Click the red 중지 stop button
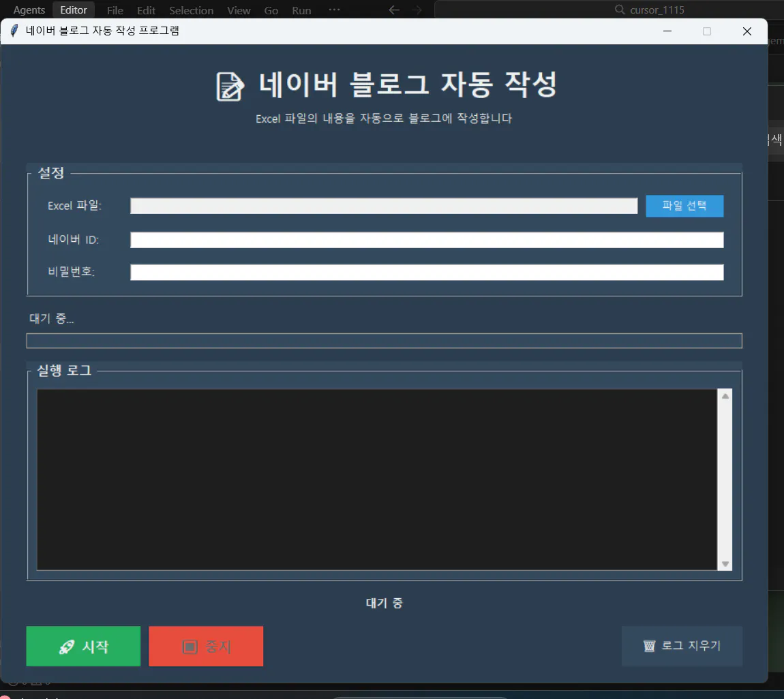 (x=206, y=646)
